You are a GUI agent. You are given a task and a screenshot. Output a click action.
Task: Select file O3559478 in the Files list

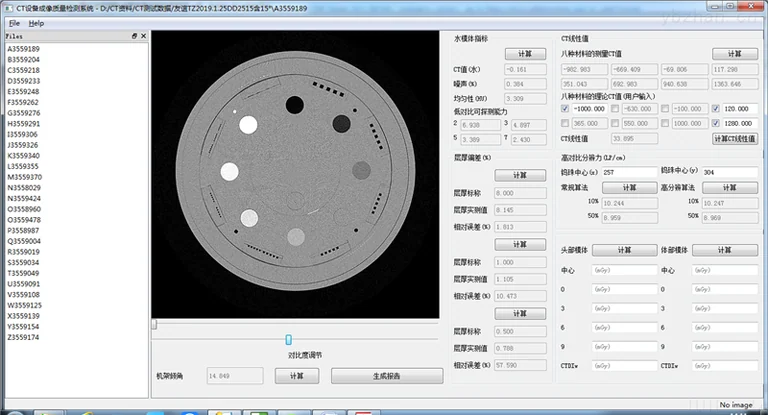(24, 220)
